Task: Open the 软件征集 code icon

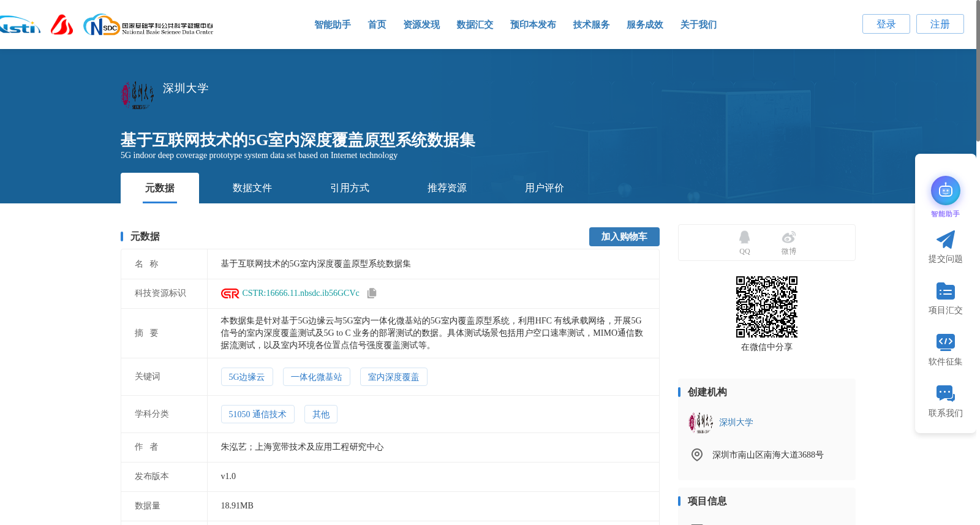Action: click(945, 342)
